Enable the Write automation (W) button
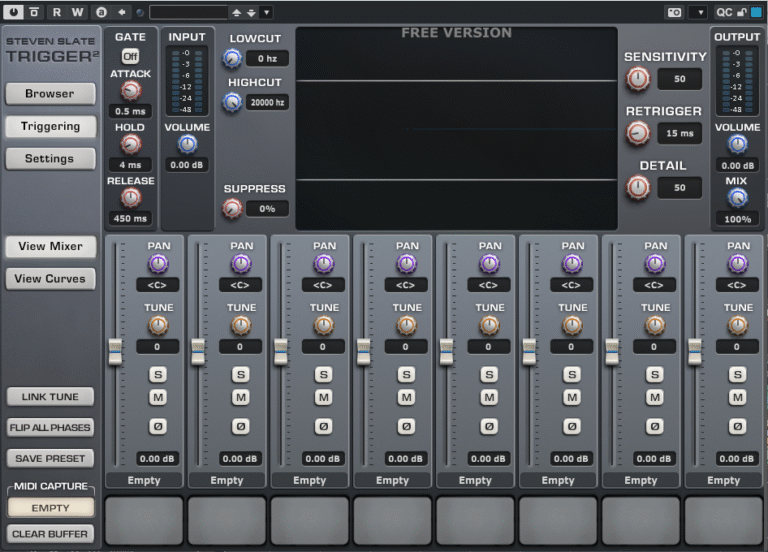This screenshot has height=552, width=768. (77, 12)
